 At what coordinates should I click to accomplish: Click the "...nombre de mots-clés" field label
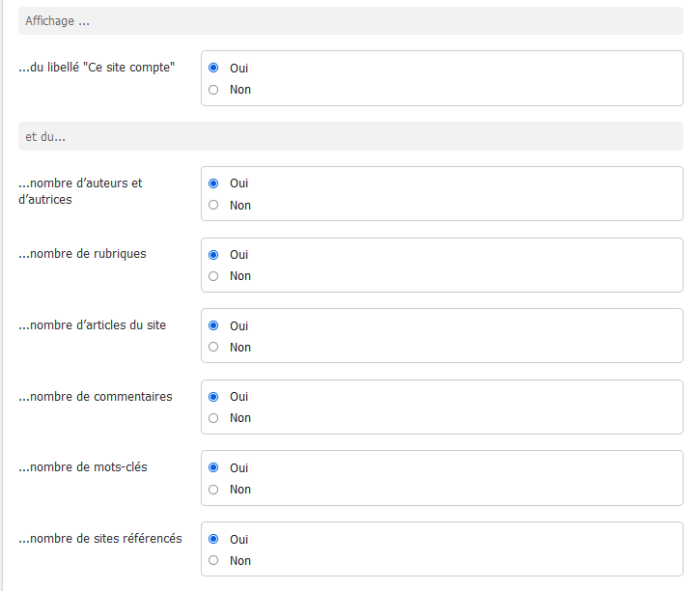(x=84, y=468)
